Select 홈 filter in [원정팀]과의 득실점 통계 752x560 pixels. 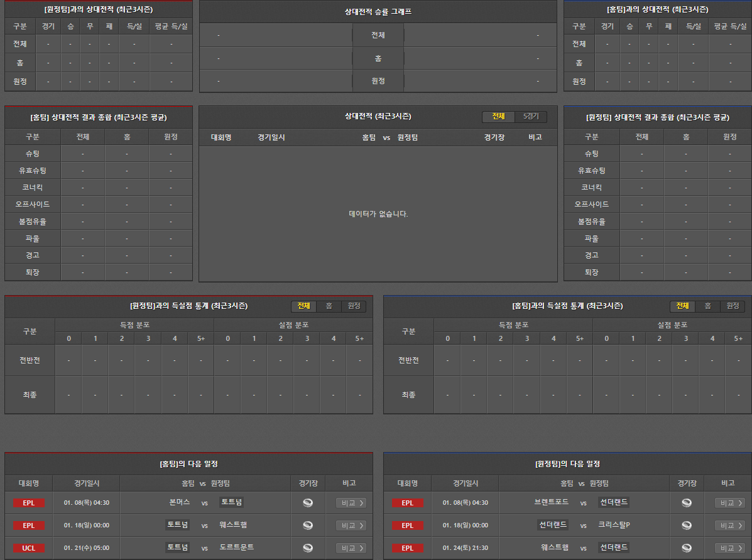pos(329,306)
